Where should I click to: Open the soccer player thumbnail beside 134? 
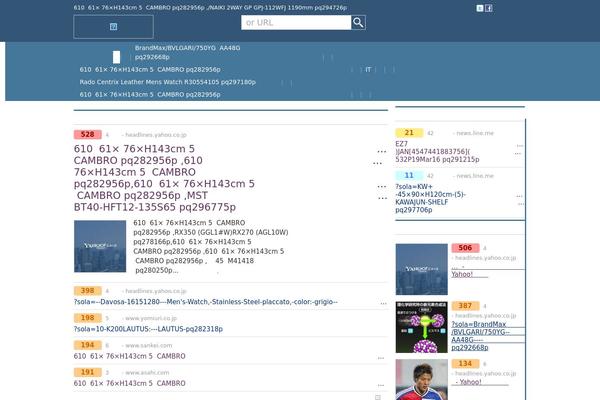click(422, 380)
